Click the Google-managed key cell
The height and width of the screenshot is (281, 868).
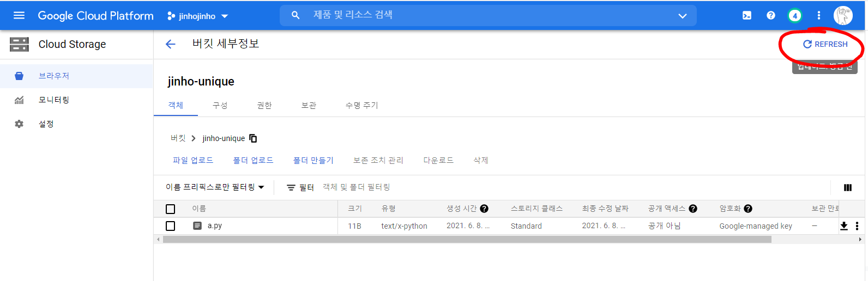click(756, 226)
